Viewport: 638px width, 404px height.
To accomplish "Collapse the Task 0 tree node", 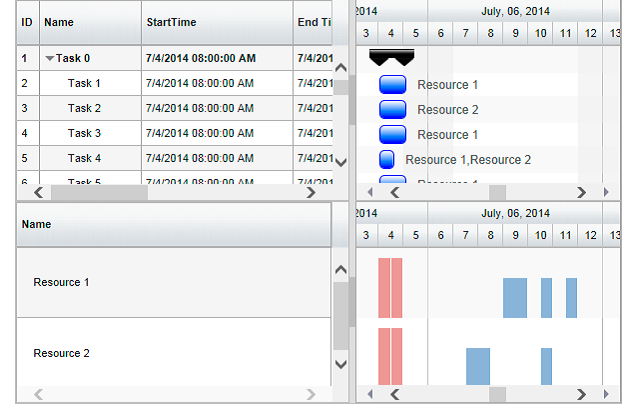I will 50,59.
